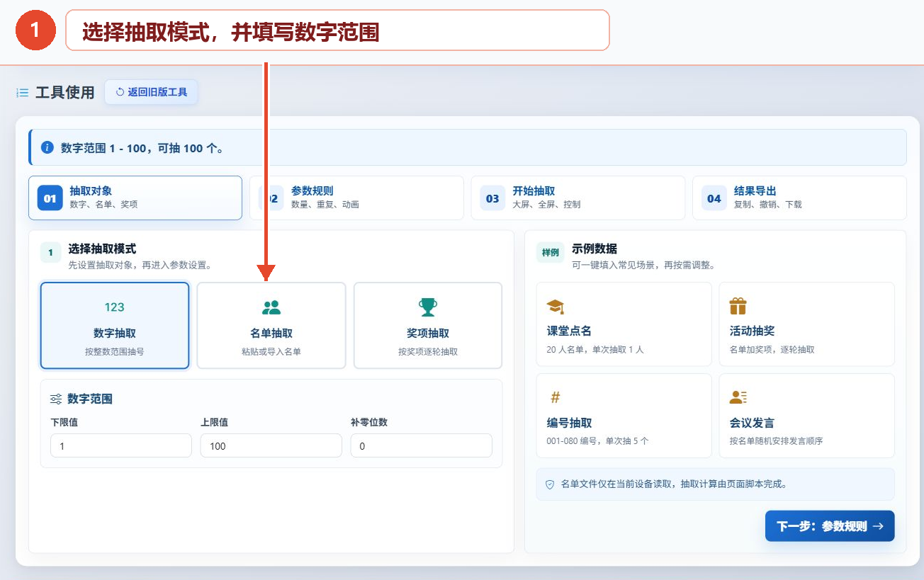Click the 返回旧版工具 button
Viewport: 924px width, 580px height.
[x=152, y=92]
